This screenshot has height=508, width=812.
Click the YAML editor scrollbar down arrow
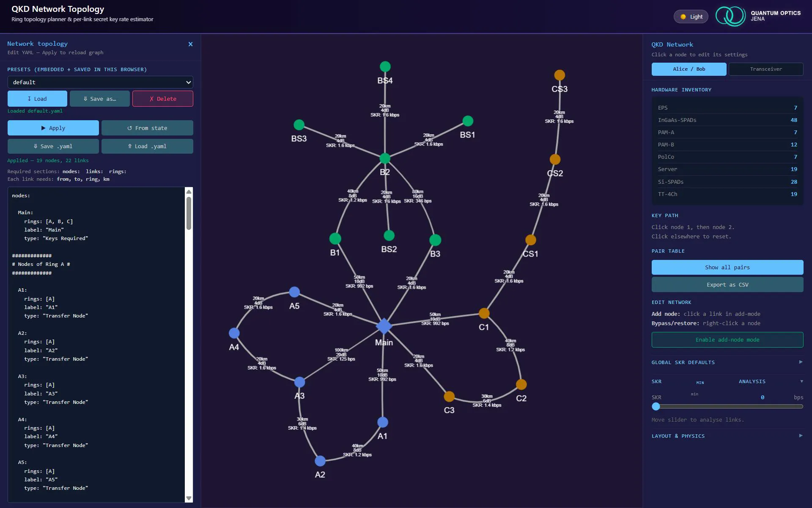189,498
